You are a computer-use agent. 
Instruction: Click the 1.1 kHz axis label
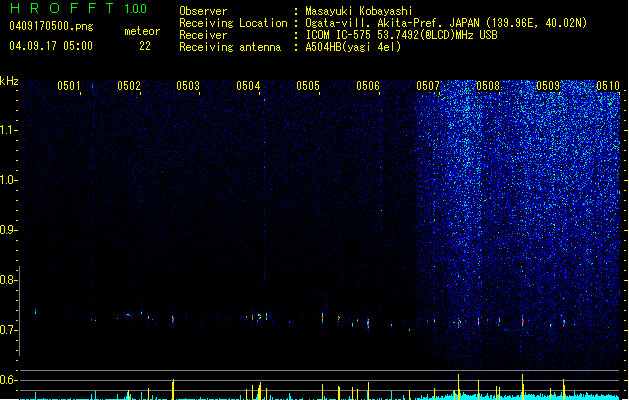tap(8, 130)
